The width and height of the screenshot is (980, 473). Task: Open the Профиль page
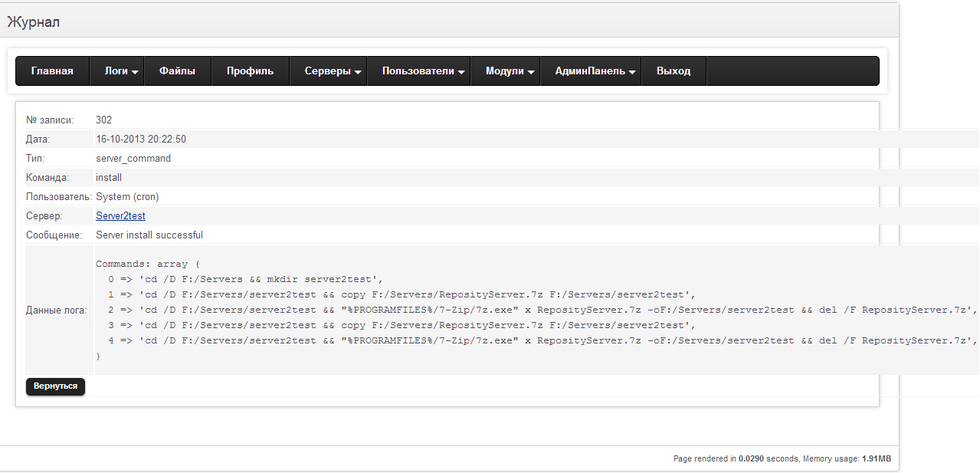pyautogui.click(x=250, y=71)
